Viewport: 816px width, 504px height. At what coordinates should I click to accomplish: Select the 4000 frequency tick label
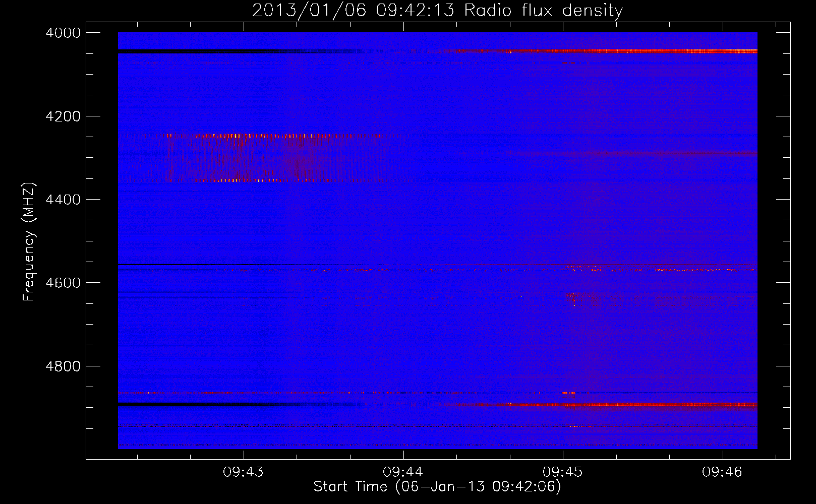63,33
